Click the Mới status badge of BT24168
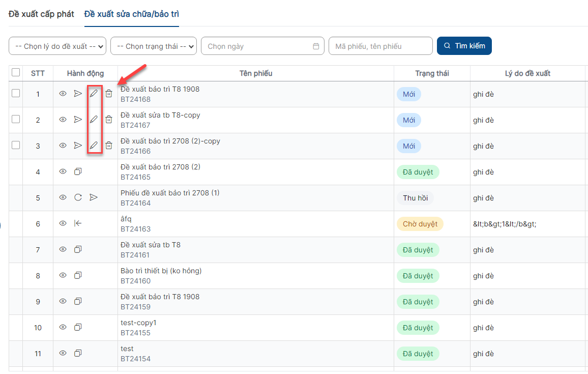 409,94
